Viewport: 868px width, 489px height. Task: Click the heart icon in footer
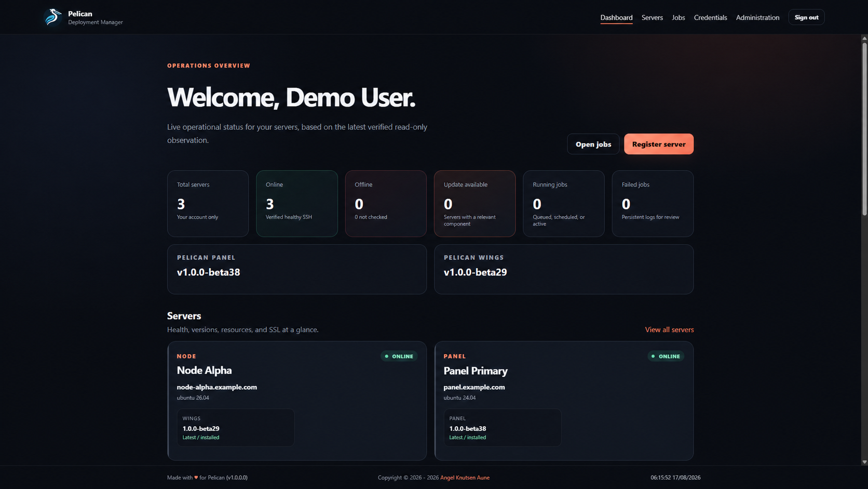[x=196, y=478]
